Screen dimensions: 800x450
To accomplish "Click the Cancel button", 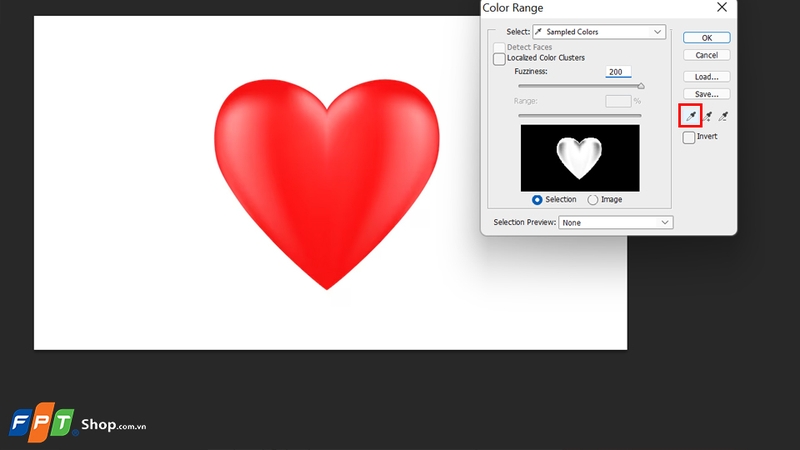I will [707, 55].
